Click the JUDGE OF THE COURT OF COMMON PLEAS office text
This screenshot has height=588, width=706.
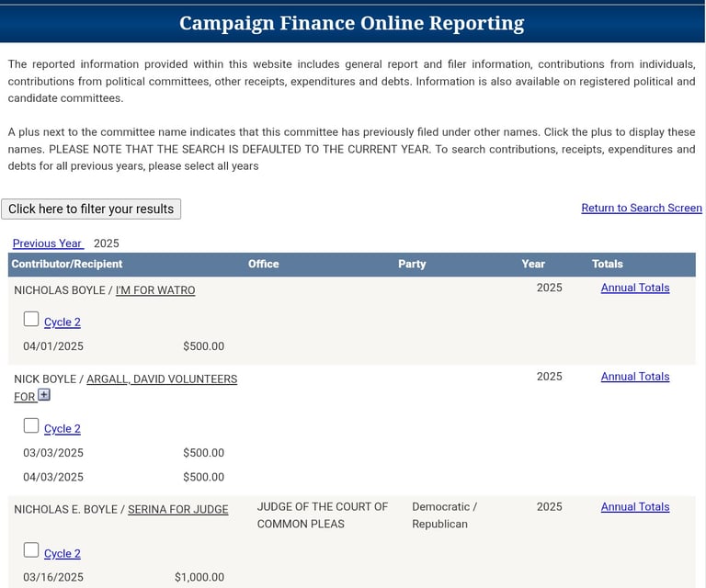[x=323, y=515]
